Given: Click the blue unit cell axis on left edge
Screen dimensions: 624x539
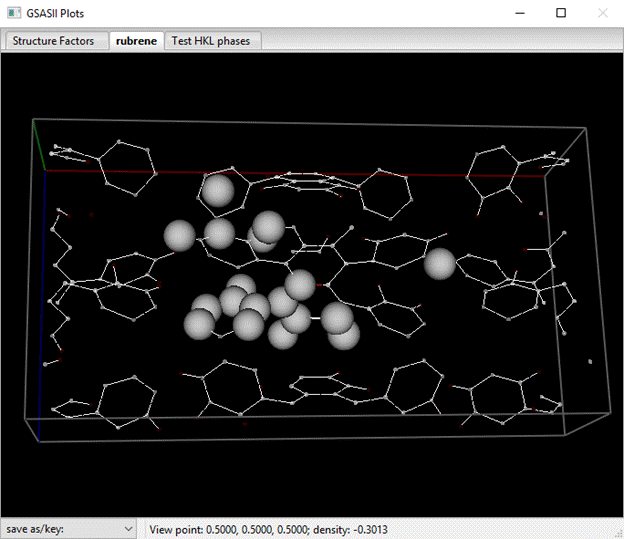Looking at the screenshot, I should coord(41,300).
